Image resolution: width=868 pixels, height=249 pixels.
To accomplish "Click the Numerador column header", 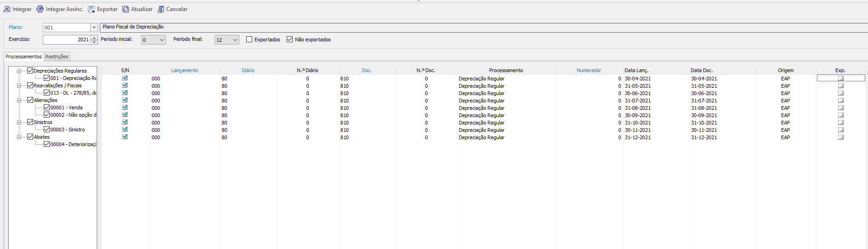I will click(x=589, y=70).
